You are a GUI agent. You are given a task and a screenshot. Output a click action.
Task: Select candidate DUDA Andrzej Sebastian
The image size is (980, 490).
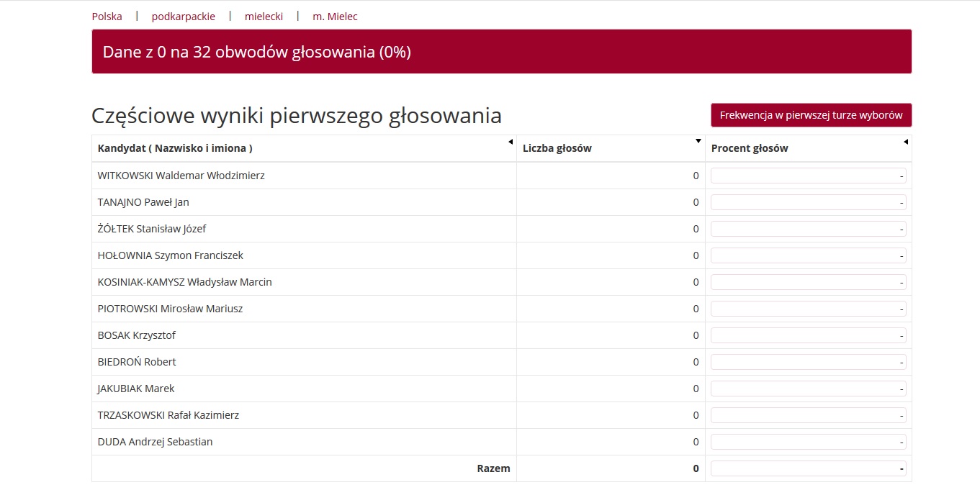click(156, 442)
